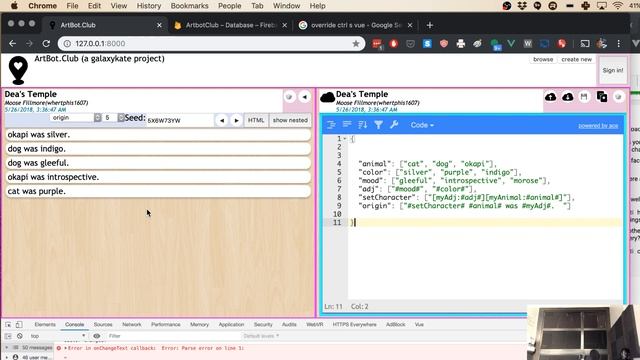Click line number 8 in the editor gutter
The image size is (640, 360).
338,198
